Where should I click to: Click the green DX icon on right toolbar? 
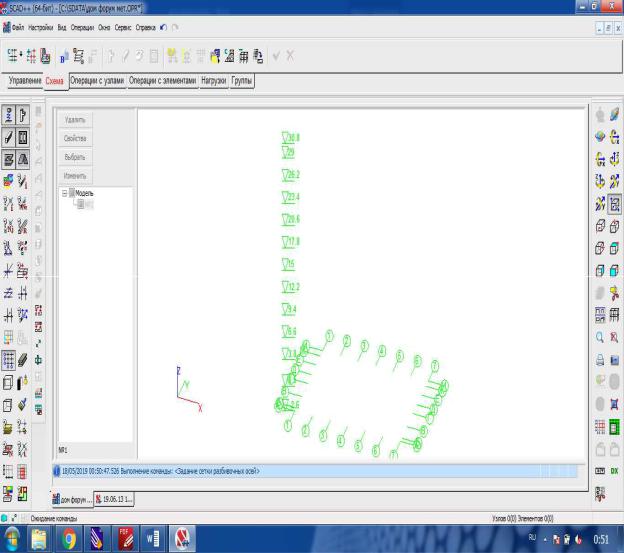click(x=615, y=471)
